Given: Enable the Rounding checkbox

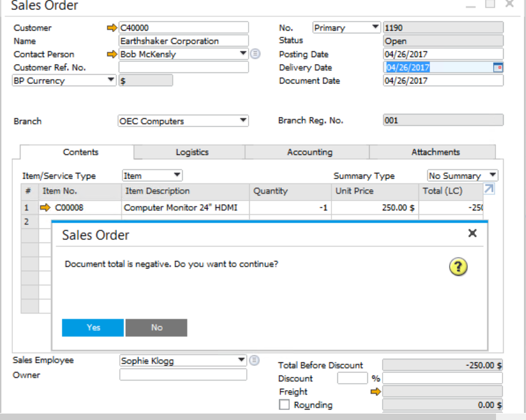Looking at the screenshot, I should (x=284, y=405).
